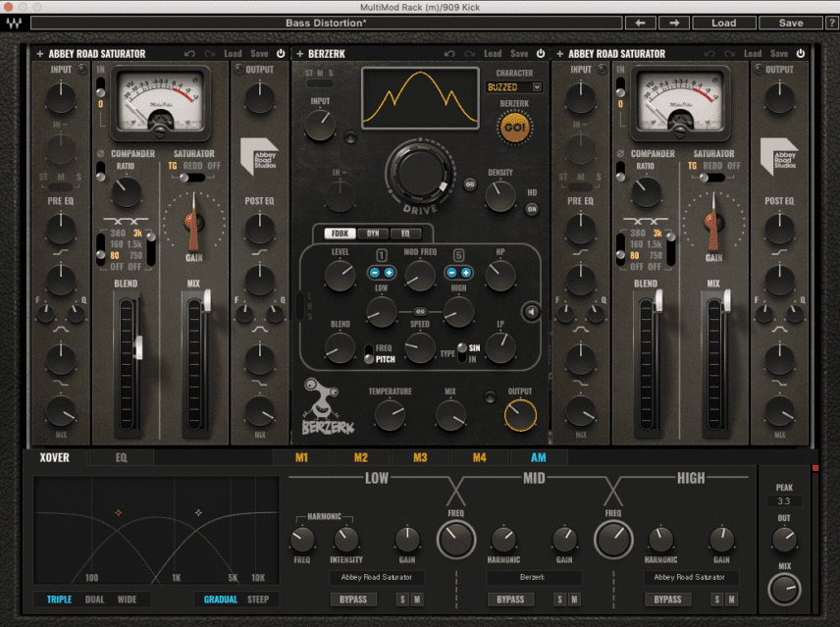The height and width of the screenshot is (627, 840).
Task: Click Save button in top preset bar
Action: coord(791,23)
